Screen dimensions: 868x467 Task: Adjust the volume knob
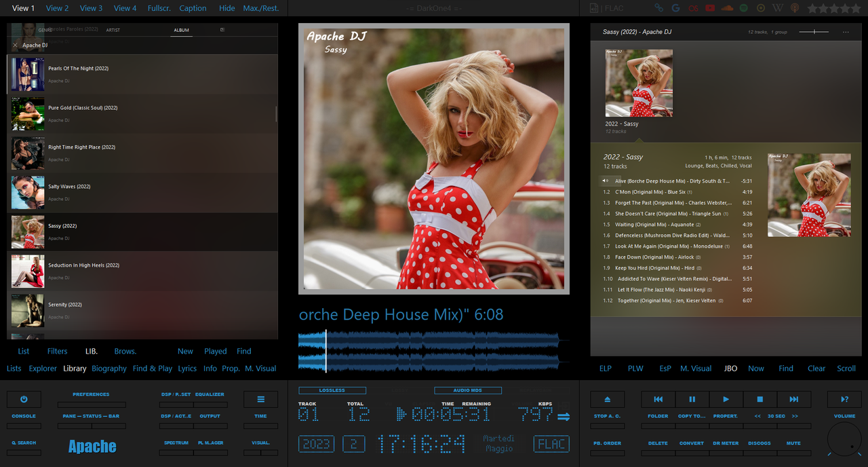[845, 438]
